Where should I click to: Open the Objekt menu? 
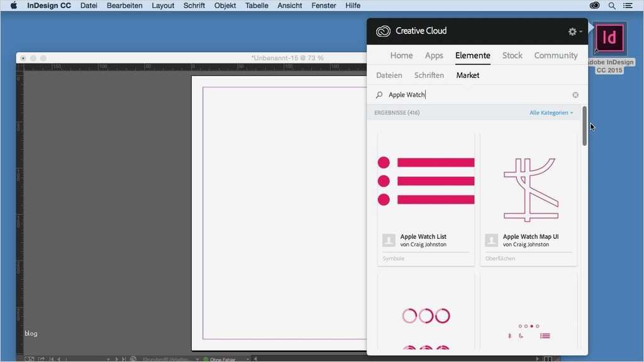225,5
